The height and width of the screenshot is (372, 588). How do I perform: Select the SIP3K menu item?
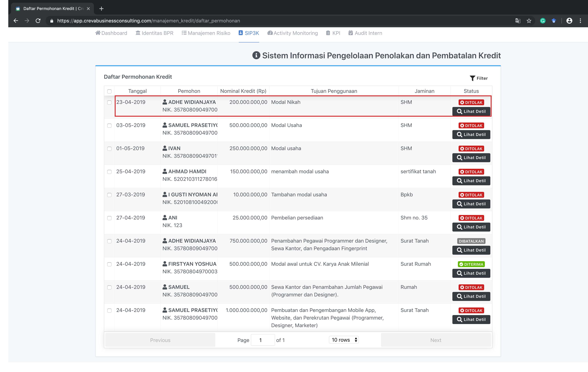point(249,33)
